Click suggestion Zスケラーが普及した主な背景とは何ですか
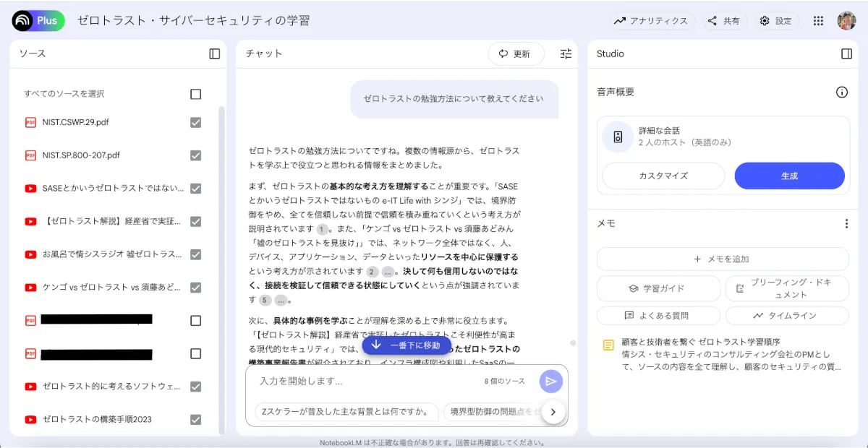 click(x=347, y=412)
